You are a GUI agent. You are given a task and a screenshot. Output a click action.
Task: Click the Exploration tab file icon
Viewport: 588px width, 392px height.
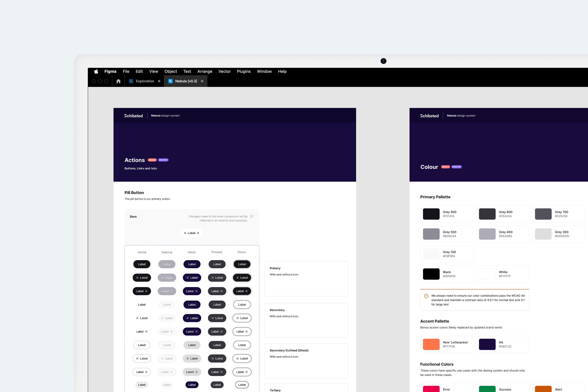coord(131,81)
